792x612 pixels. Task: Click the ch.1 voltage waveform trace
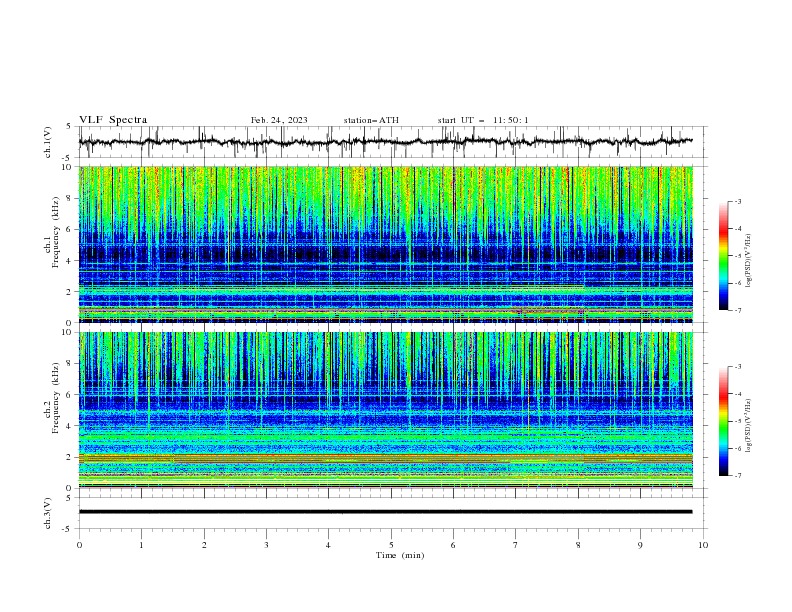(x=385, y=142)
